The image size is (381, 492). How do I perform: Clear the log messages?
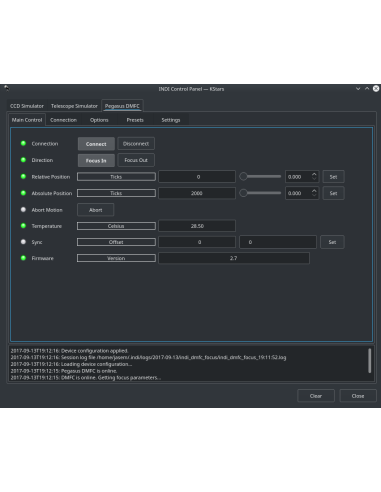point(316,396)
